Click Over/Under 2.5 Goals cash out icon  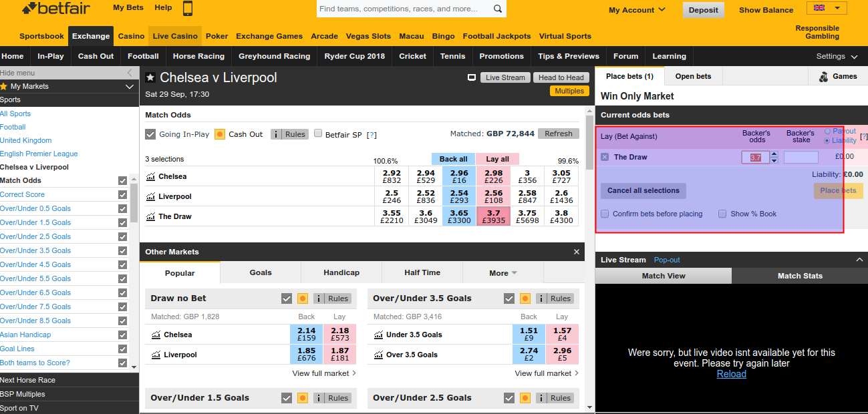click(525, 398)
